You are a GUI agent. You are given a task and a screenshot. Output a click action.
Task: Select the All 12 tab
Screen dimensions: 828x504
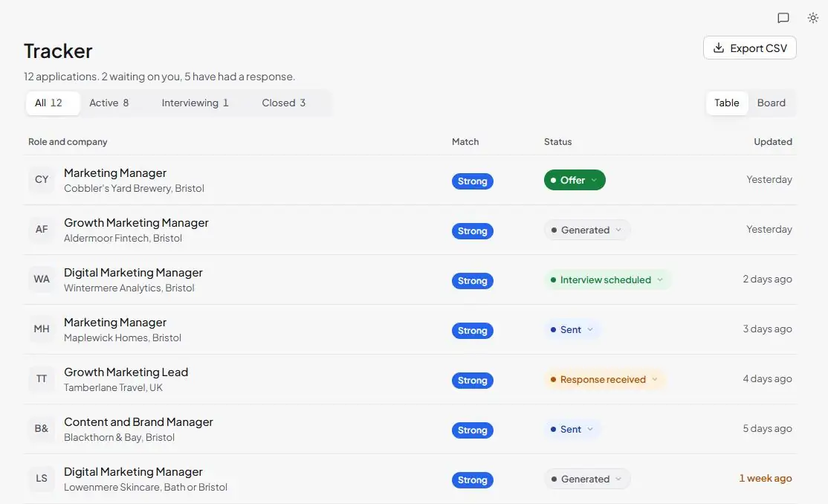point(53,103)
